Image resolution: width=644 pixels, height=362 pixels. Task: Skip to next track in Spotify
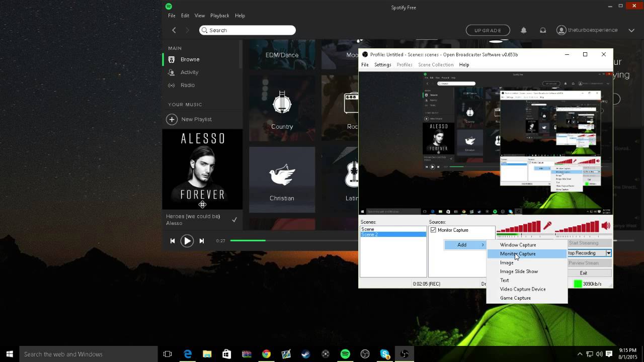pyautogui.click(x=202, y=241)
